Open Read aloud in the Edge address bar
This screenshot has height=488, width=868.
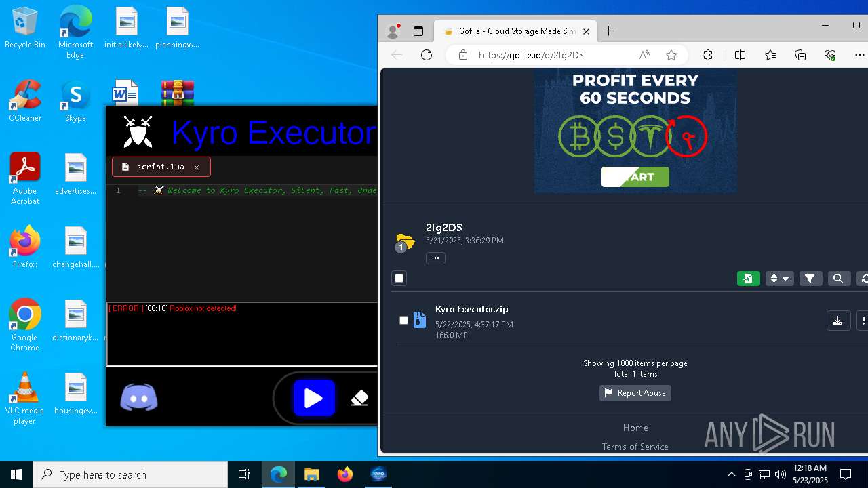tap(644, 55)
